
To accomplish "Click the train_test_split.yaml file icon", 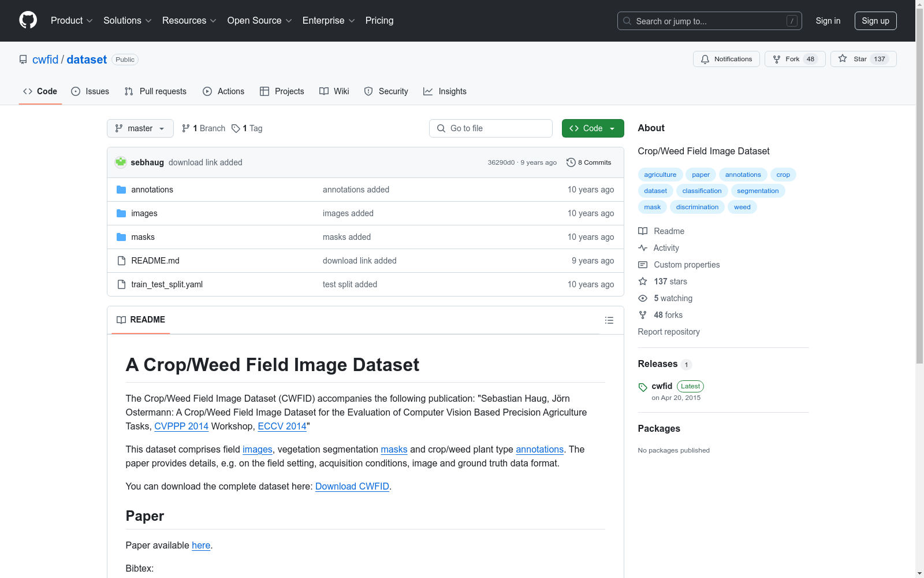I will point(121,284).
